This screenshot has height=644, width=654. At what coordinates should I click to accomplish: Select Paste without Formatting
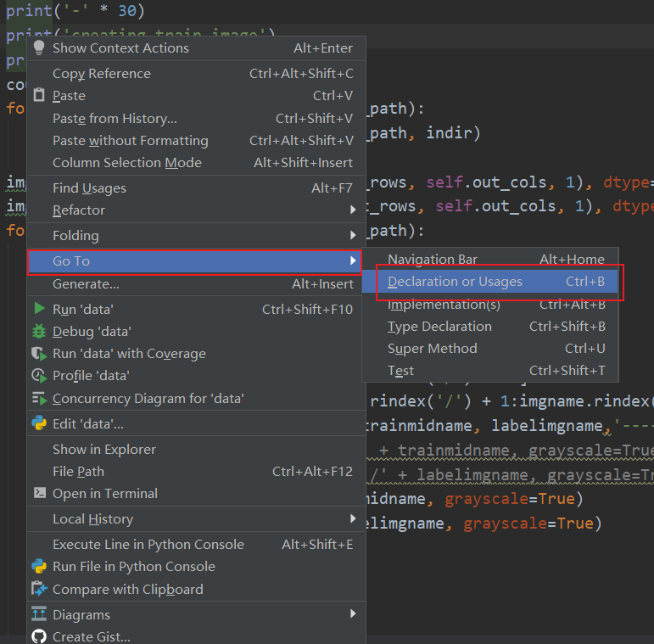(x=197, y=141)
